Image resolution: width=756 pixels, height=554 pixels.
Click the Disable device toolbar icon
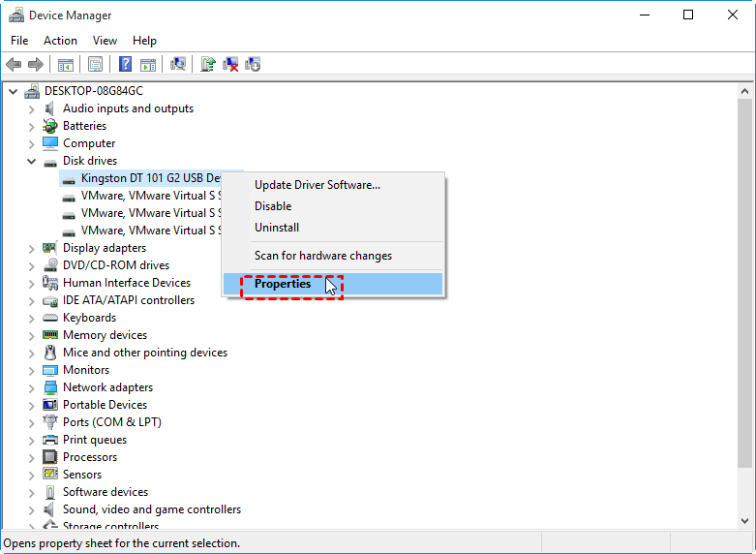pyautogui.click(x=253, y=64)
